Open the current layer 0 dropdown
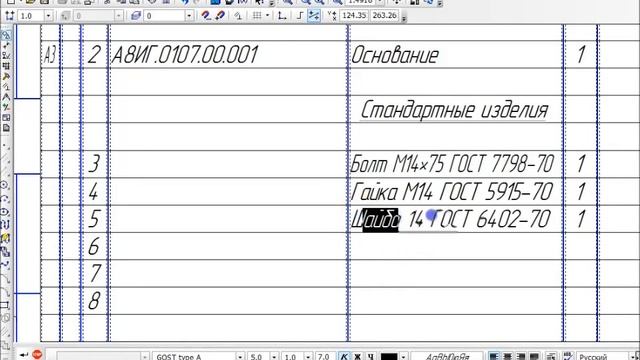 pos(189,16)
